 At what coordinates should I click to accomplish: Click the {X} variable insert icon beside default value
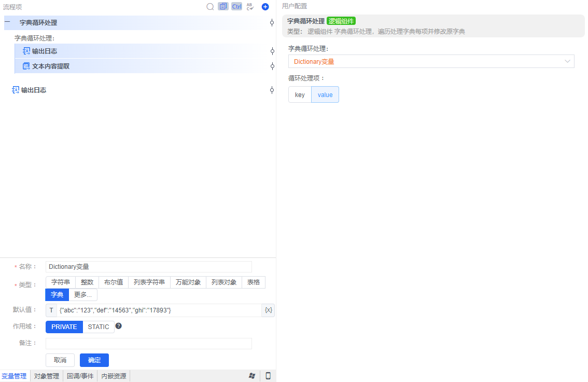click(268, 310)
